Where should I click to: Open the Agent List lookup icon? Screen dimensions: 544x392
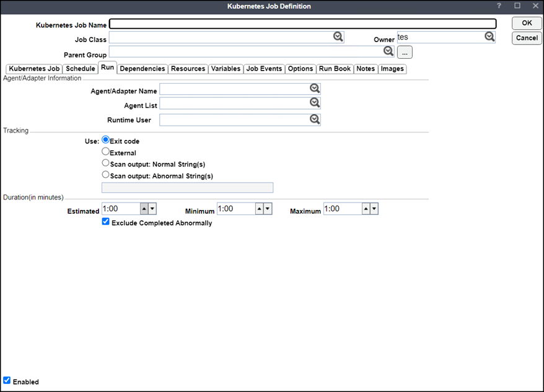(315, 102)
